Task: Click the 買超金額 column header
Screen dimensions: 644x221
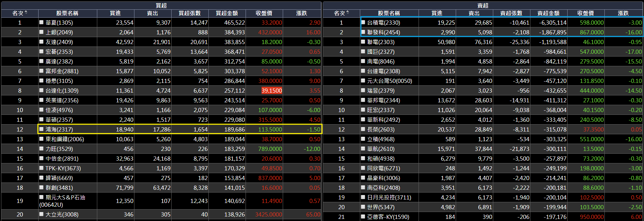Action: pyautogui.click(x=227, y=13)
